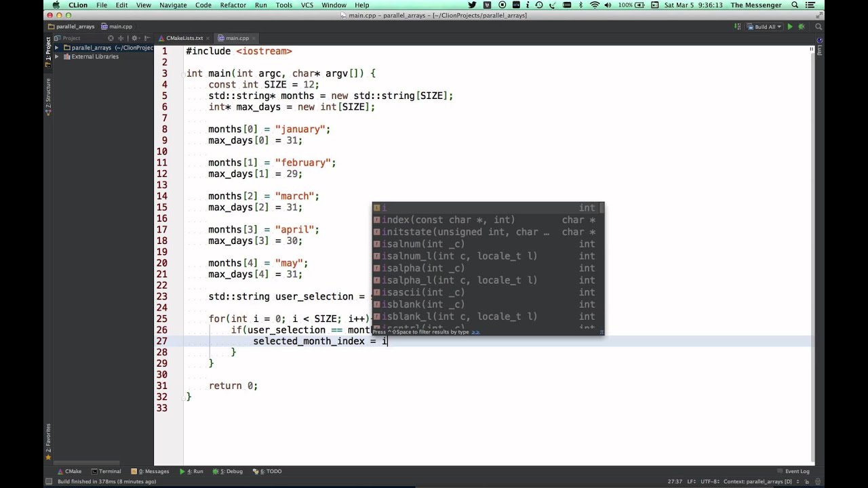This screenshot has width=868, height=488.
Task: Open the Event Log
Action: tap(793, 471)
